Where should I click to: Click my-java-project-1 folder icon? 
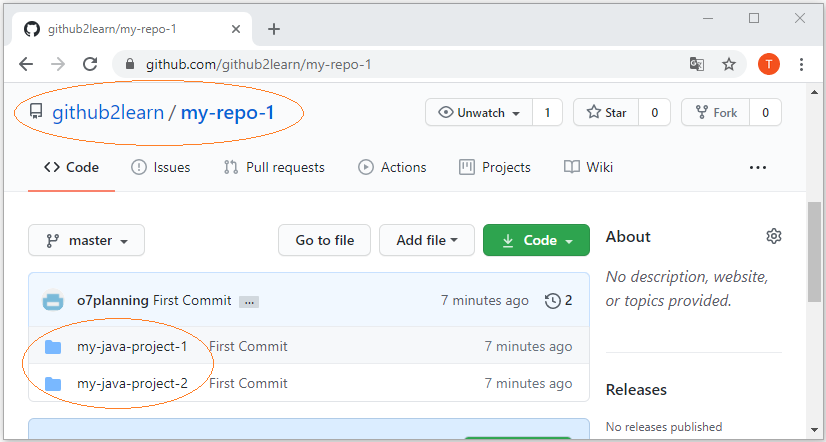[53, 347]
